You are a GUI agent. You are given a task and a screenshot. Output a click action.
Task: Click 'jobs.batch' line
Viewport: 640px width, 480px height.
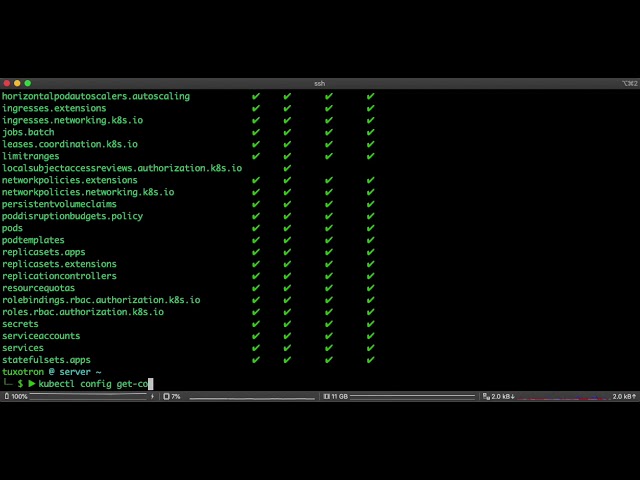click(x=28, y=132)
